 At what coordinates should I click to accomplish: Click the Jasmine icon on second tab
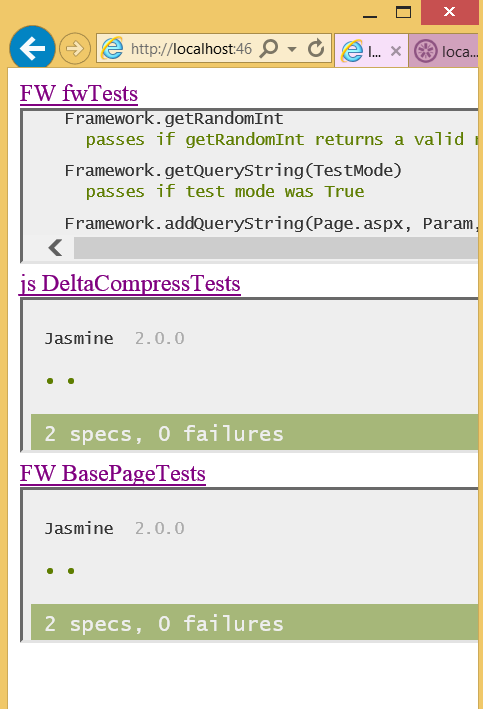coord(426,51)
